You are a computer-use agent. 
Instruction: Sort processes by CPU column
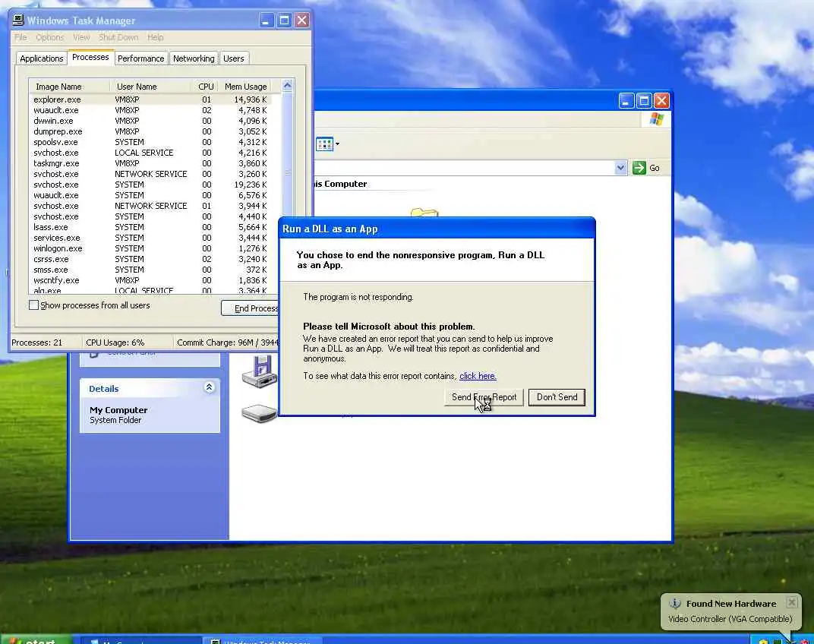pos(206,87)
